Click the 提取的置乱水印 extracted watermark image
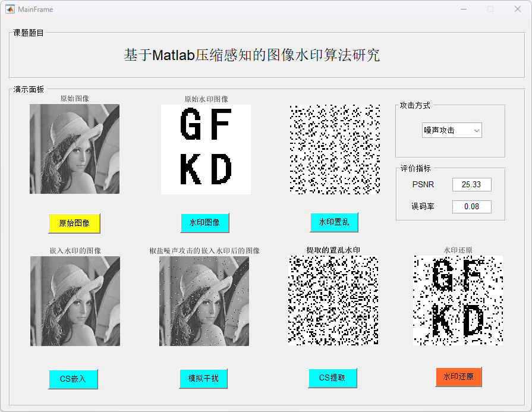The width and height of the screenshot is (532, 412). point(333,300)
